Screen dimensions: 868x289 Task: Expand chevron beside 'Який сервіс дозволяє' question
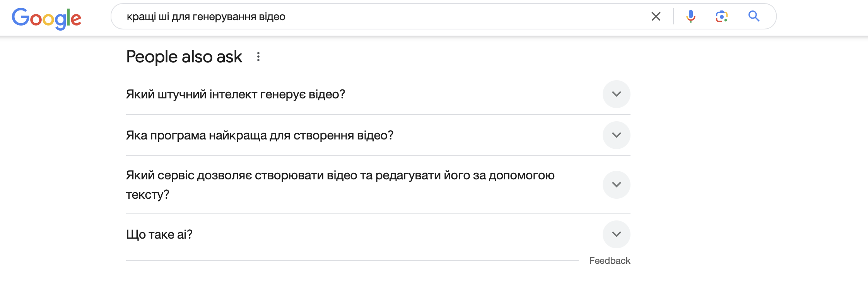(x=616, y=185)
